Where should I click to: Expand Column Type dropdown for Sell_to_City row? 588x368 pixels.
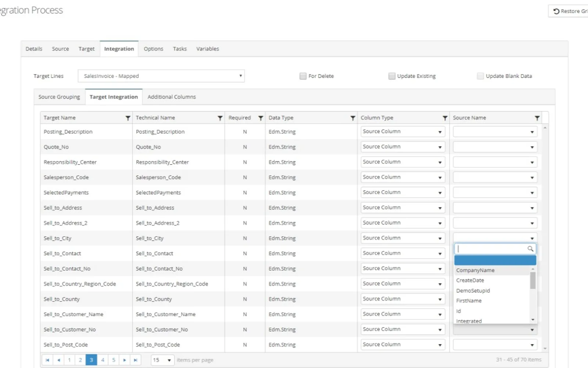[403, 238]
